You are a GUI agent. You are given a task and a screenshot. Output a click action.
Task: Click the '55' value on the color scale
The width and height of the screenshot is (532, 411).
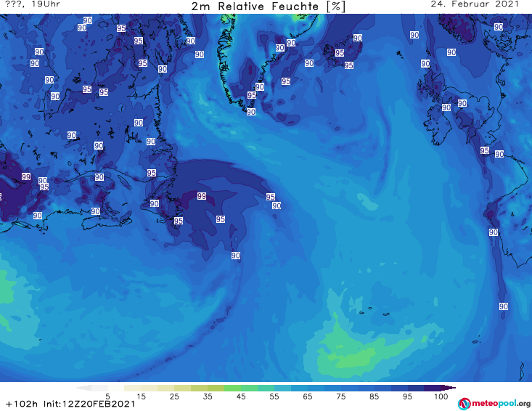[274, 396]
